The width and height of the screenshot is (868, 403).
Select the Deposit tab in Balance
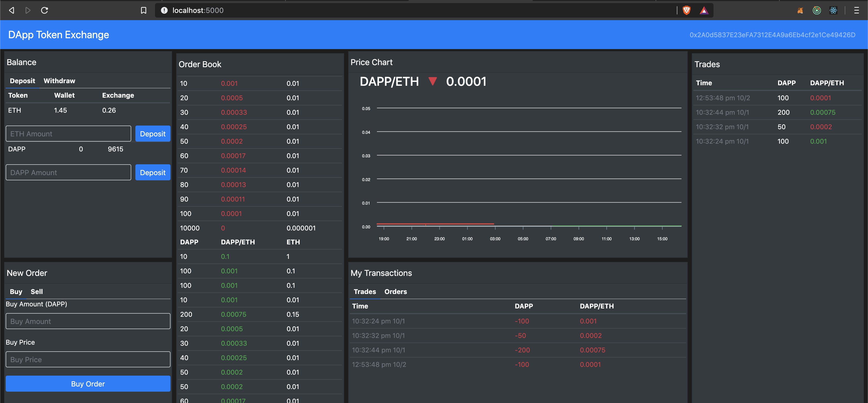coord(22,81)
